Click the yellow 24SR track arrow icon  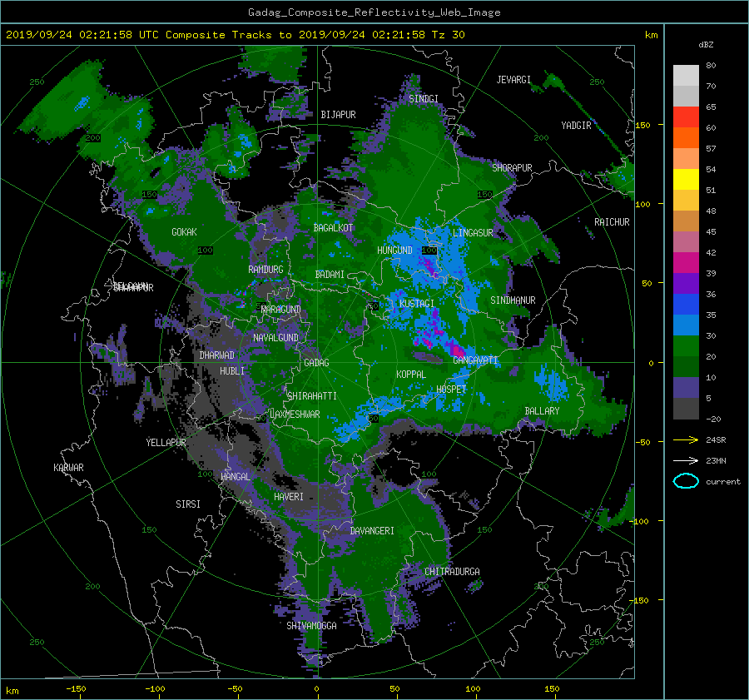(686, 439)
